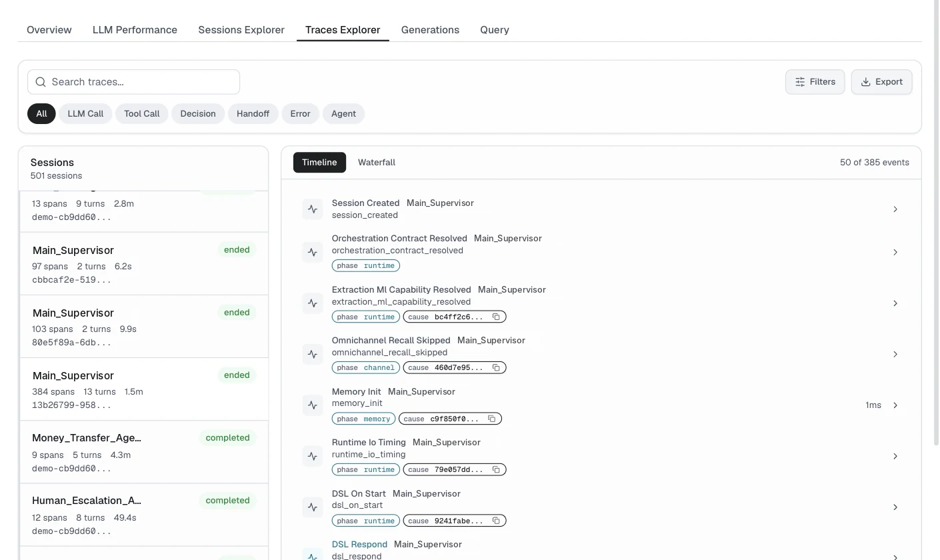
Task: Expand the Omnichannel Recall Skipped event chevron
Action: (895, 354)
